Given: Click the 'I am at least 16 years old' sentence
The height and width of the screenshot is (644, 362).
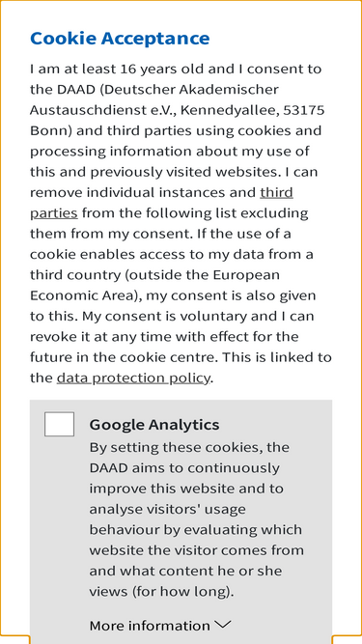Looking at the screenshot, I should pos(117,69).
